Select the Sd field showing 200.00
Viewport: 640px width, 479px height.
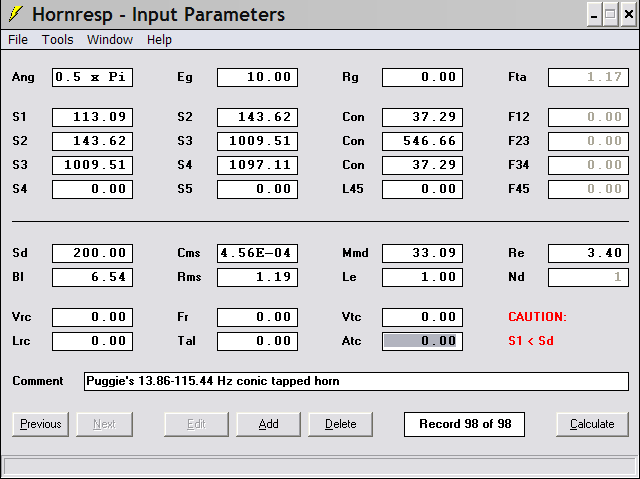pyautogui.click(x=92, y=253)
